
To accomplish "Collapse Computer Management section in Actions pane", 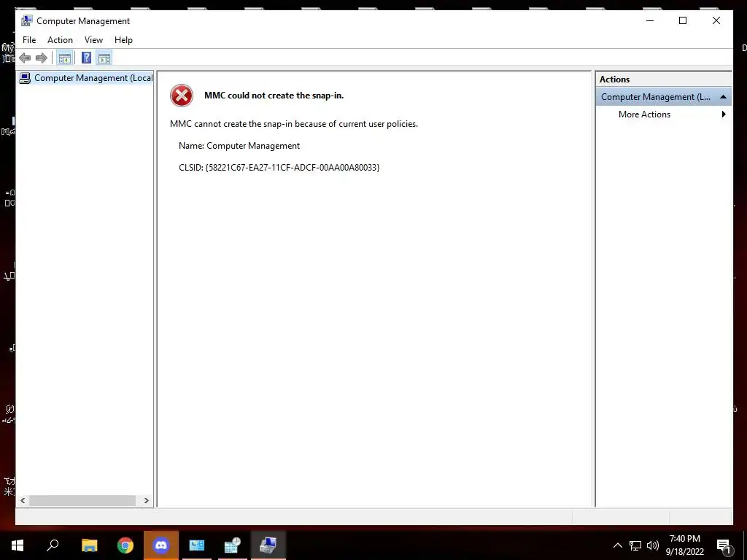I will click(x=723, y=97).
